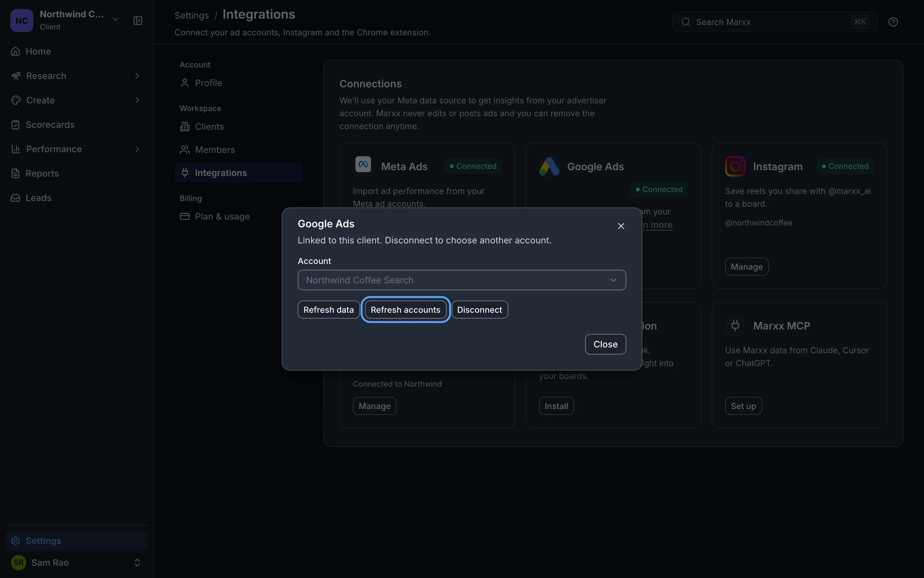Click the Google Ads logo icon
This screenshot has height=578, width=924.
point(549,166)
